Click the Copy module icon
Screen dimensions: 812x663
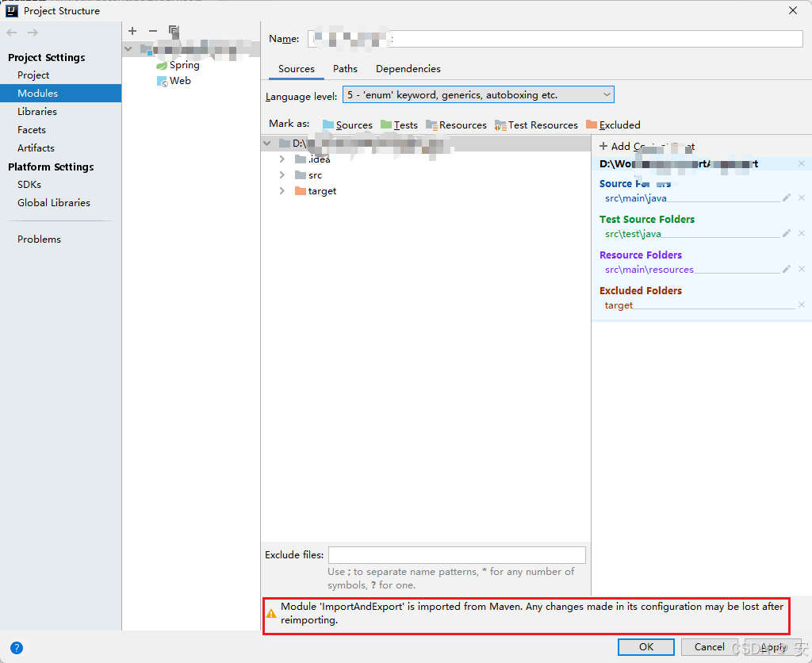(174, 31)
